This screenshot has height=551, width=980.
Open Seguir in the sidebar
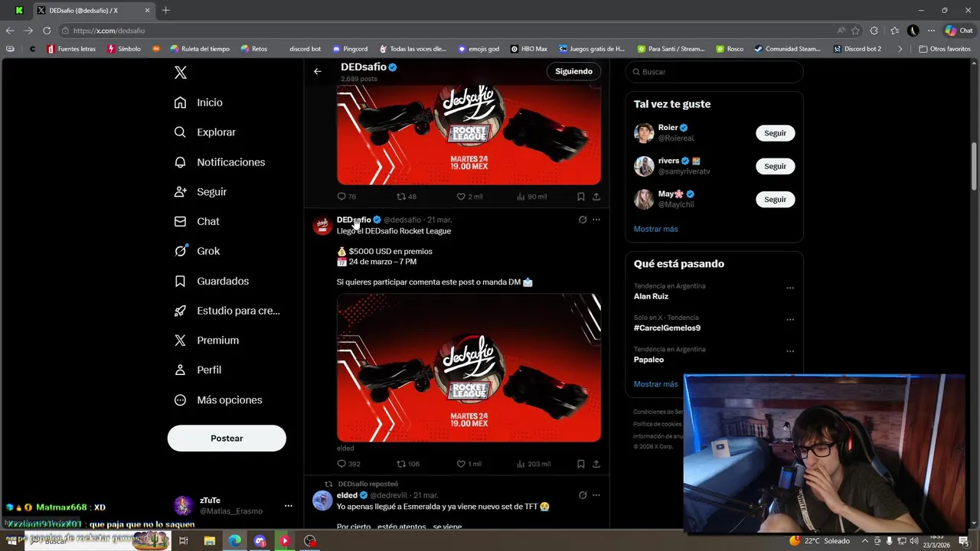click(200, 192)
